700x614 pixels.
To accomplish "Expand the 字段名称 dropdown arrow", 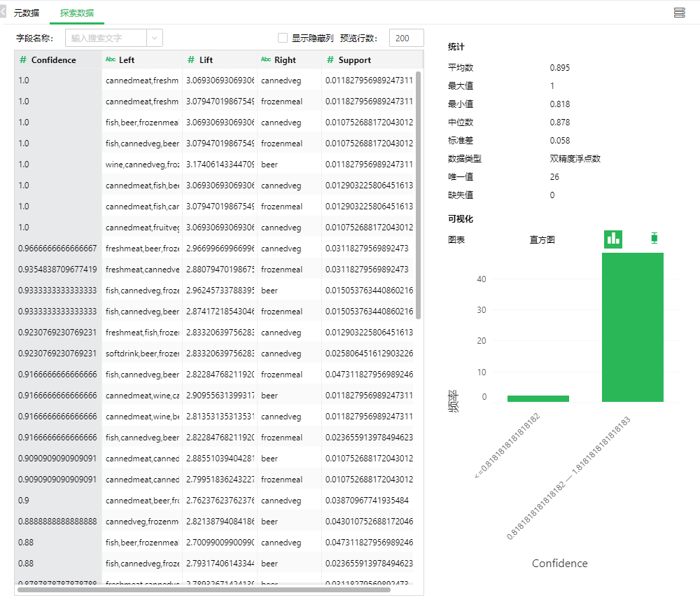I will (x=155, y=39).
